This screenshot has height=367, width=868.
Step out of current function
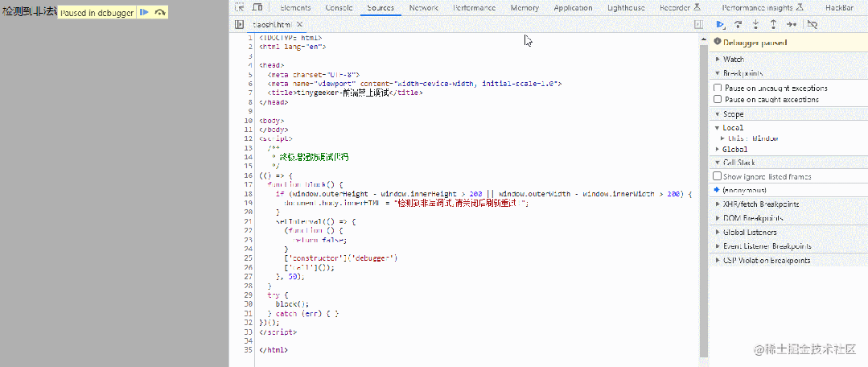click(x=773, y=24)
